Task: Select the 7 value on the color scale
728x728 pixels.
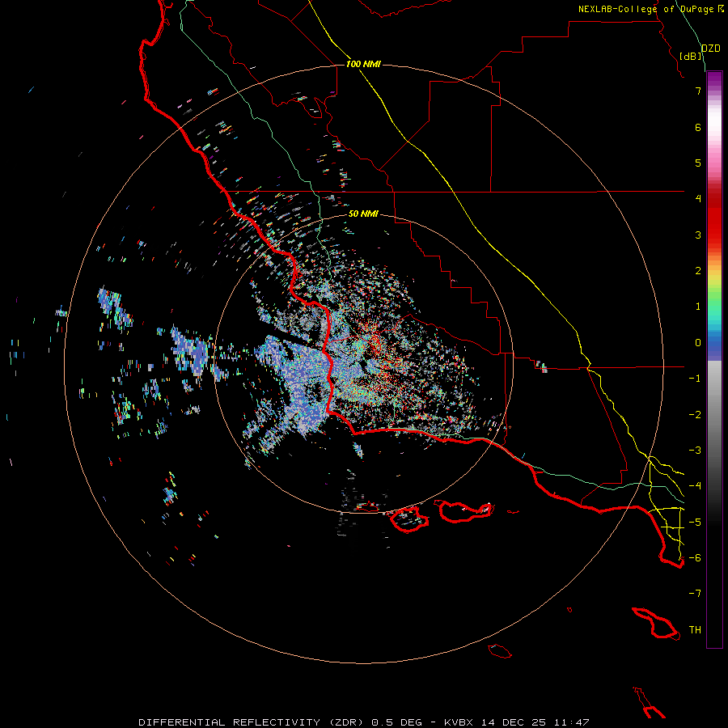Action: (698, 91)
